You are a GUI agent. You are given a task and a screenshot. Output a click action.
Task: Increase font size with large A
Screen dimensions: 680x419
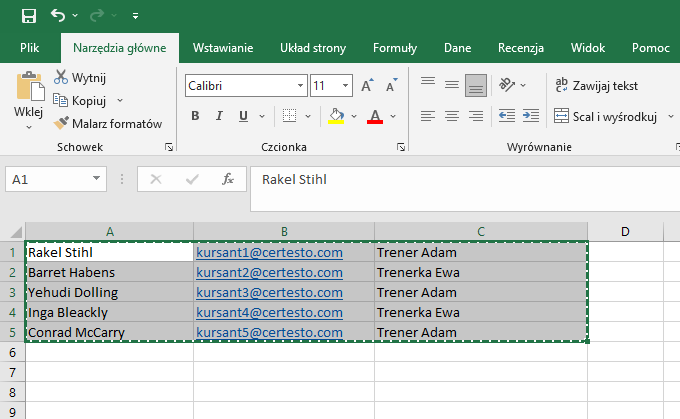click(367, 85)
